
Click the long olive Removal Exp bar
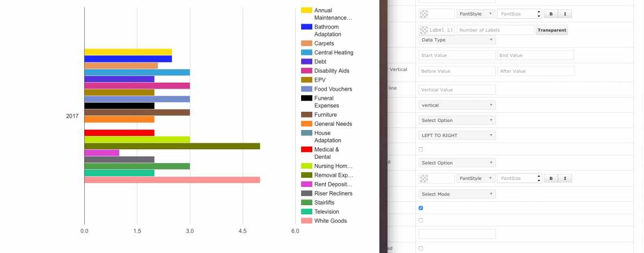(172, 146)
